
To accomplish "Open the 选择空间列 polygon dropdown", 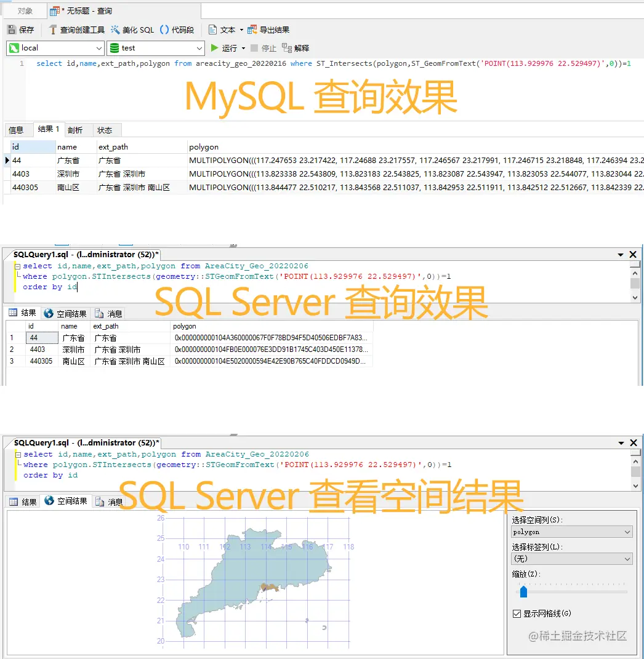I will pyautogui.click(x=571, y=532).
